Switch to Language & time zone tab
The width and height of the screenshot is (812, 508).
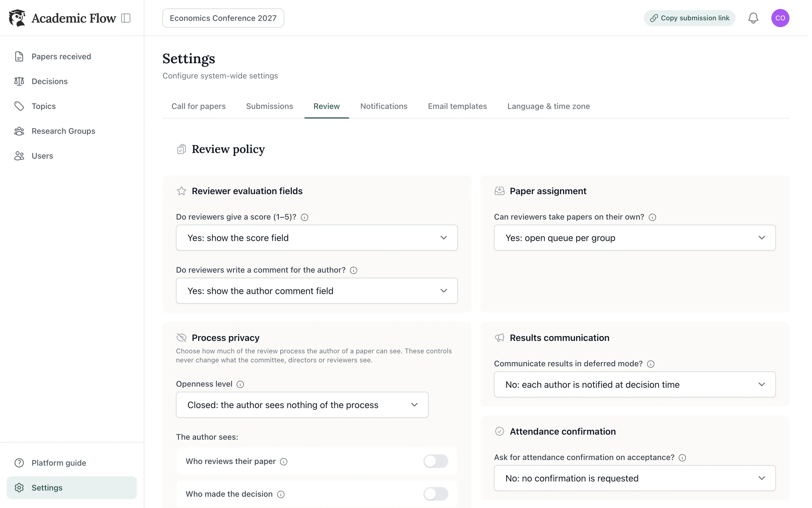click(x=548, y=106)
